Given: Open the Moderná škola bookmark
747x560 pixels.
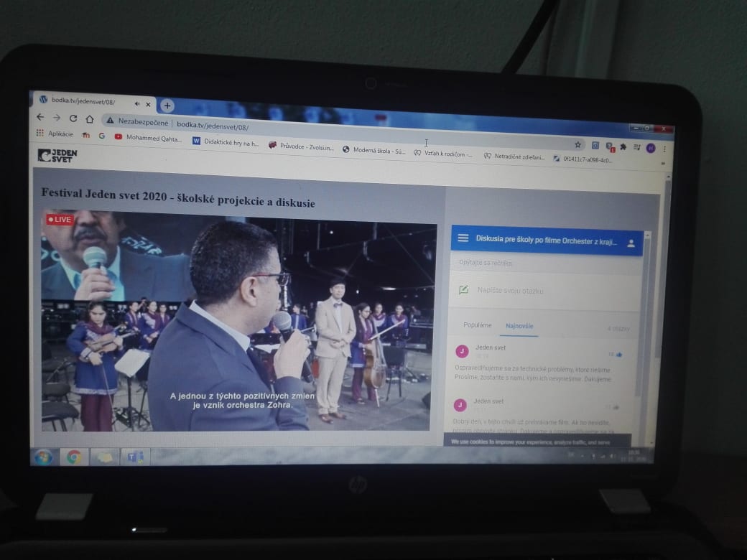Looking at the screenshot, I should point(374,150).
